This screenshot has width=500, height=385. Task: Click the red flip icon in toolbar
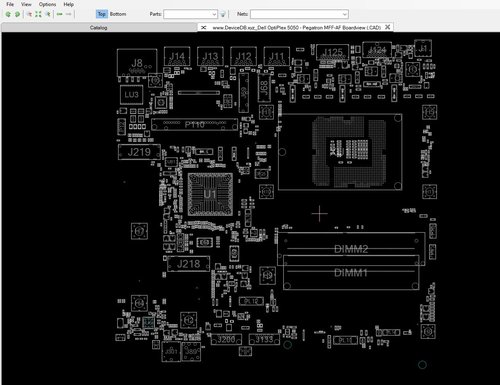30,14
